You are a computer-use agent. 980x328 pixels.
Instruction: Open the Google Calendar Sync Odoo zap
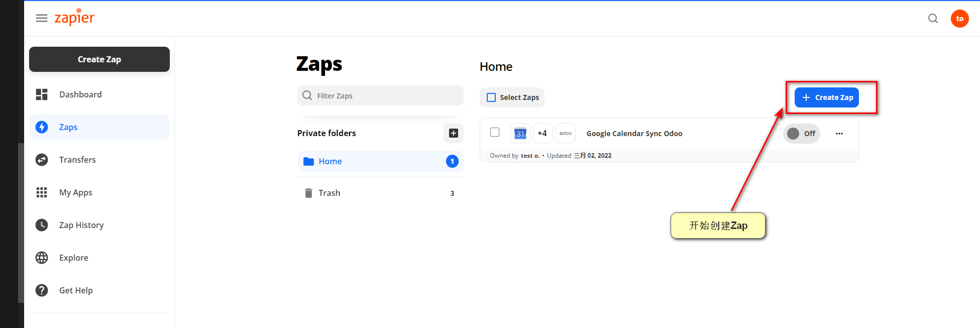point(634,134)
